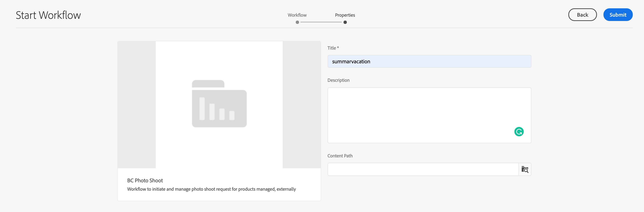The image size is (644, 212).
Task: Click the green Grammarly icon
Action: (x=519, y=132)
